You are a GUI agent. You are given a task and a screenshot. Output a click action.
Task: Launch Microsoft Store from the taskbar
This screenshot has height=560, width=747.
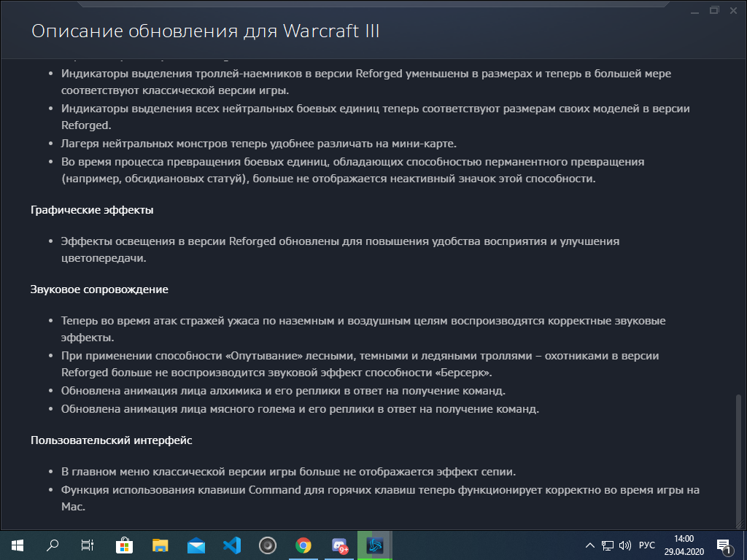[x=124, y=545]
